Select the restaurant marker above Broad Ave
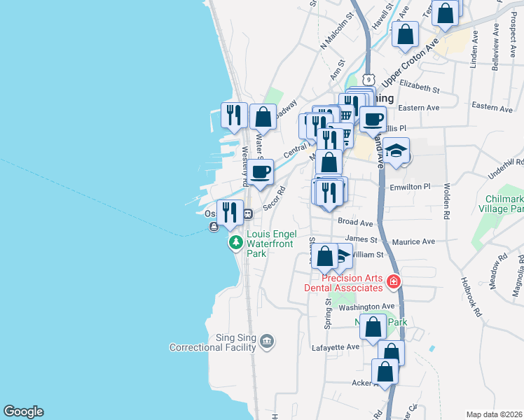 [x=329, y=193]
